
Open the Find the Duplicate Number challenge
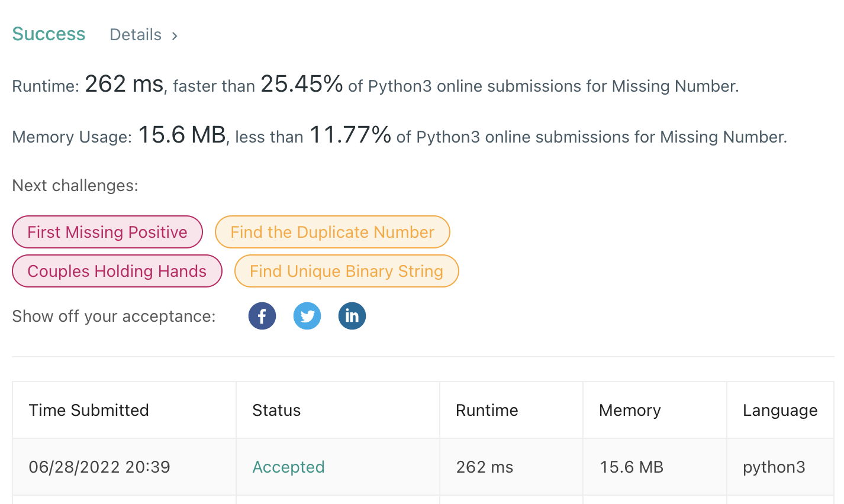(332, 232)
